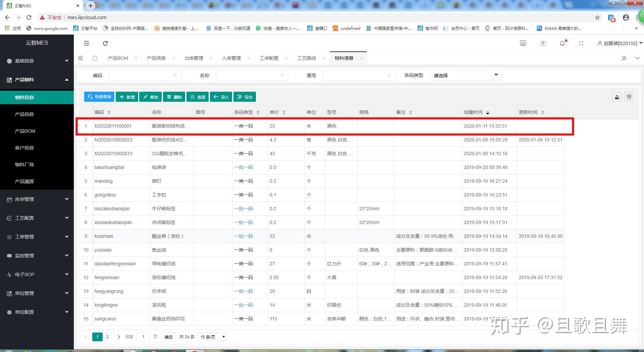Select the row with code baozhuangdai

[x=321, y=167]
